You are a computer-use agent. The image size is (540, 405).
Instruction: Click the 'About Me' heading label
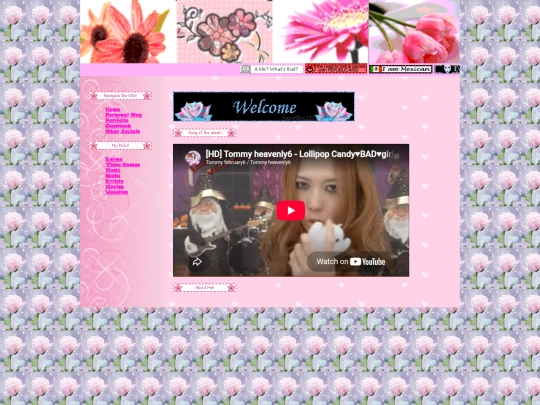(x=205, y=288)
